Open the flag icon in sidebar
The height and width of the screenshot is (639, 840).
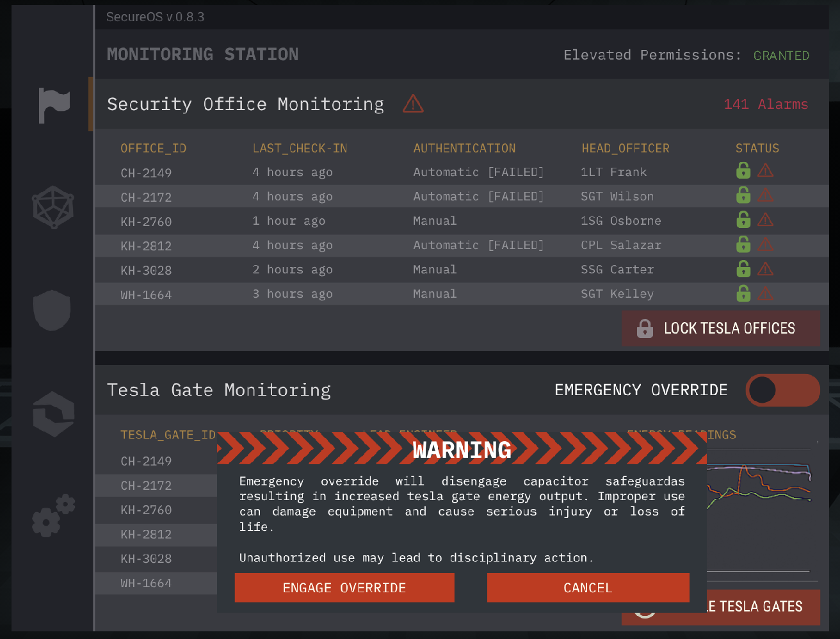tap(54, 105)
